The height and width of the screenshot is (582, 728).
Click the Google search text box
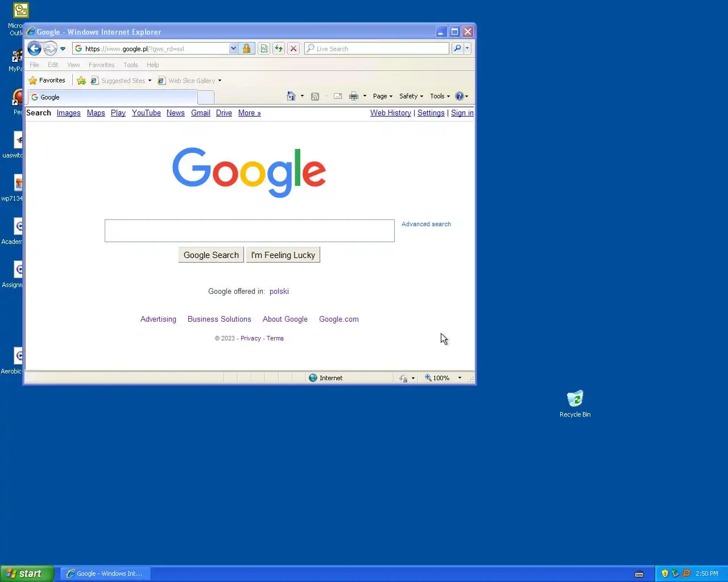tap(250, 231)
